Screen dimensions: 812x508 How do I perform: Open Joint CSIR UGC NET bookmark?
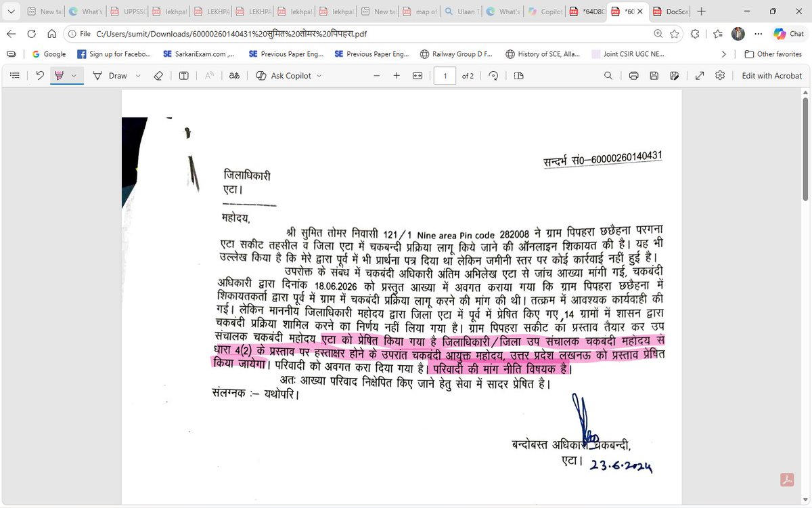point(629,54)
